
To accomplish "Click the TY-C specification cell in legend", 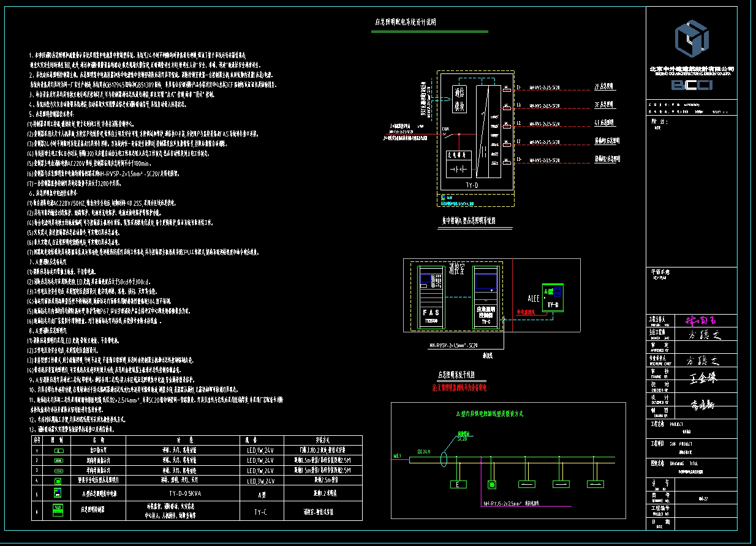I will click(x=261, y=510).
